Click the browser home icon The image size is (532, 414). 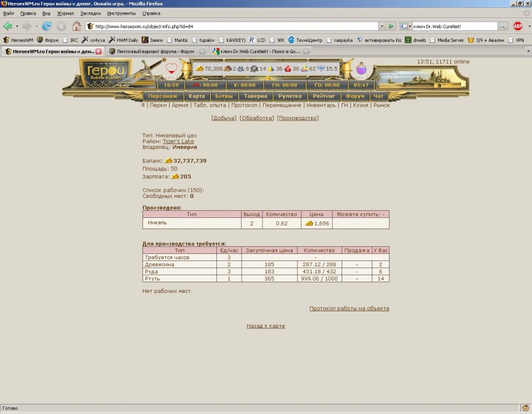(x=76, y=26)
